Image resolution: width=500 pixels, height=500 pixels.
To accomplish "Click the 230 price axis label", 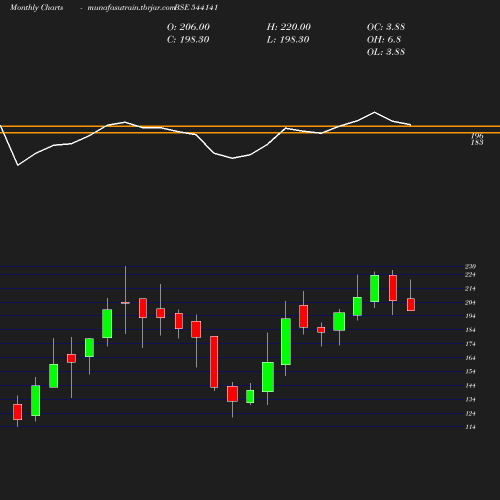I will pos(470,266).
